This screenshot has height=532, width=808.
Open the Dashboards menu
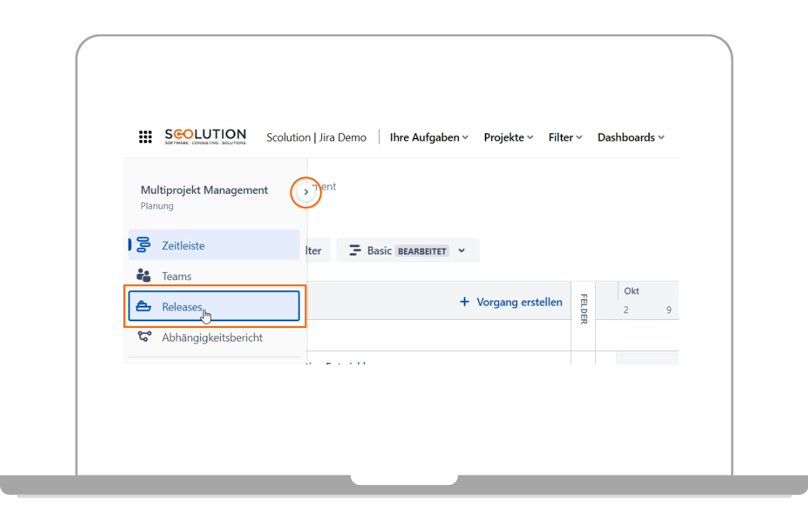click(630, 137)
